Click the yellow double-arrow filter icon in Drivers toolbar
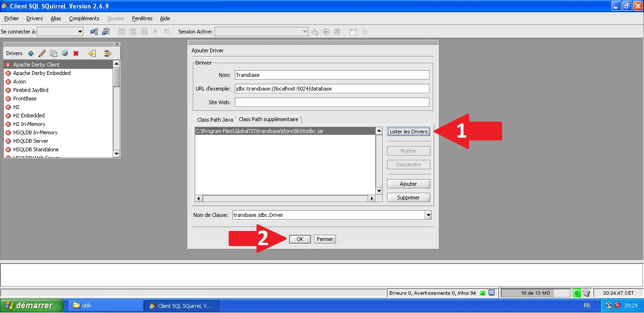The width and height of the screenshot is (644, 313). [x=107, y=53]
